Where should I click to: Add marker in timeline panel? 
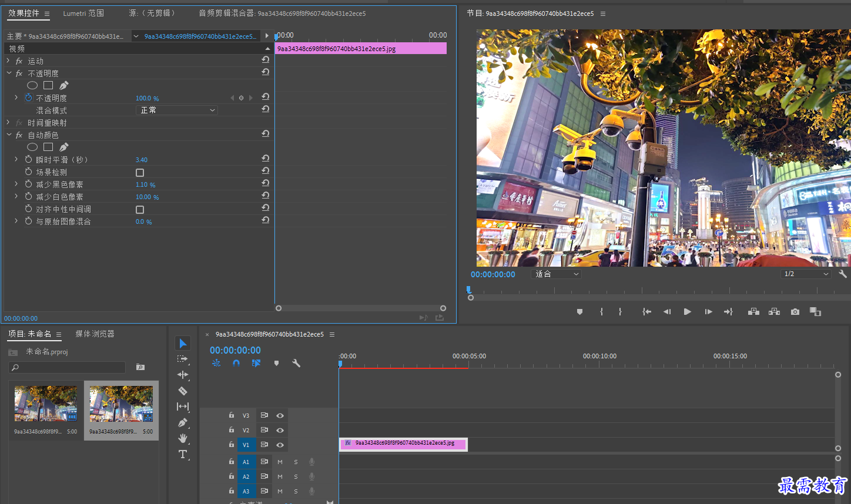(x=276, y=363)
